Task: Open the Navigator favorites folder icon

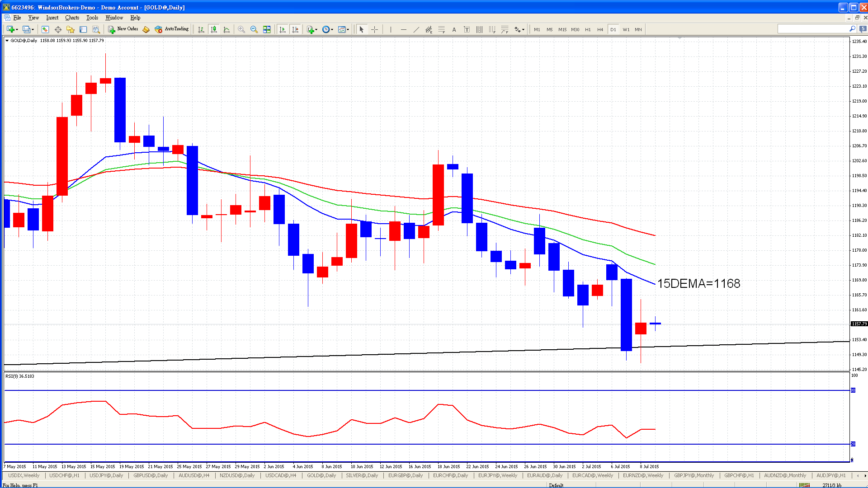Action: pyautogui.click(x=71, y=29)
